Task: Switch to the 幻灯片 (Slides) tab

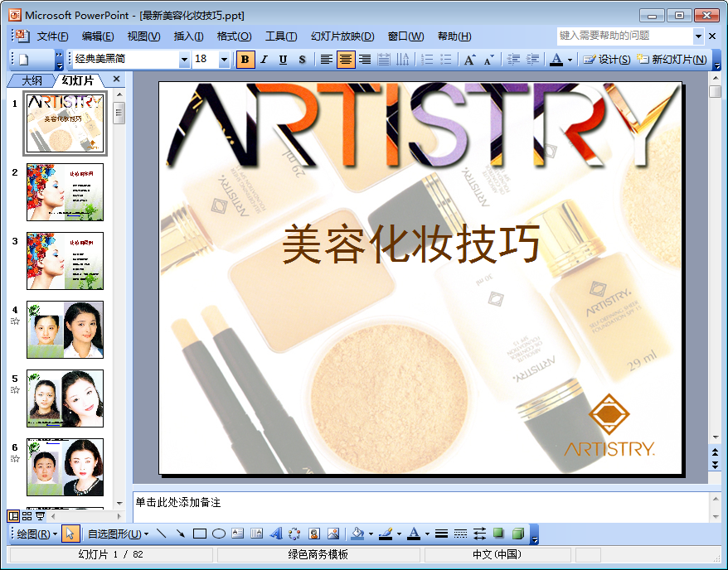Action: [x=78, y=80]
